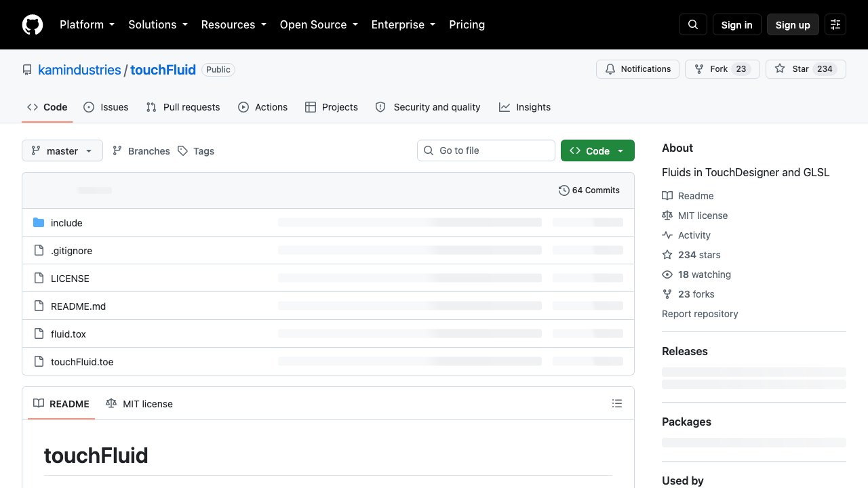Click the branch icon beside Branches
The width and height of the screenshot is (868, 488).
(x=117, y=151)
